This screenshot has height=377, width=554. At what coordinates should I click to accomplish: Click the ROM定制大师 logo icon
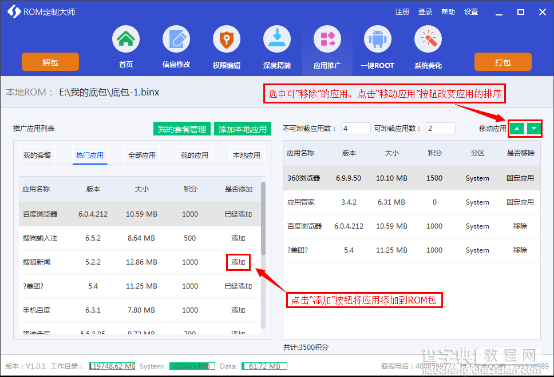[x=14, y=12]
